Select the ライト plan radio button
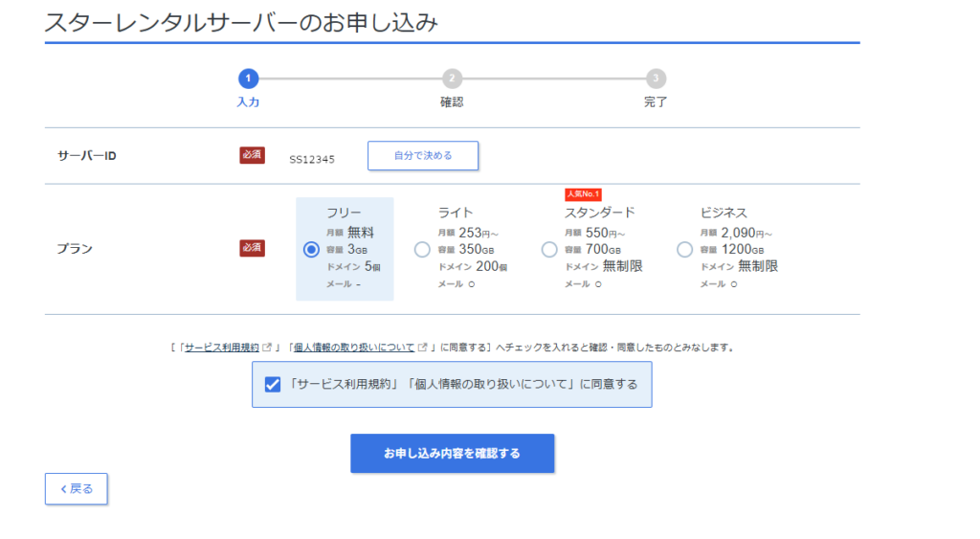The height and width of the screenshot is (539, 980). click(422, 250)
